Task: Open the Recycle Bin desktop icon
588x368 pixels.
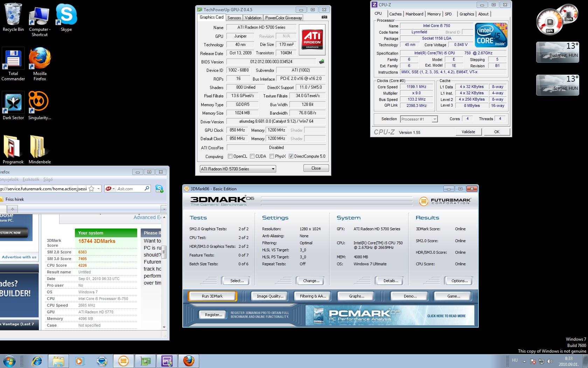Action: (x=13, y=18)
